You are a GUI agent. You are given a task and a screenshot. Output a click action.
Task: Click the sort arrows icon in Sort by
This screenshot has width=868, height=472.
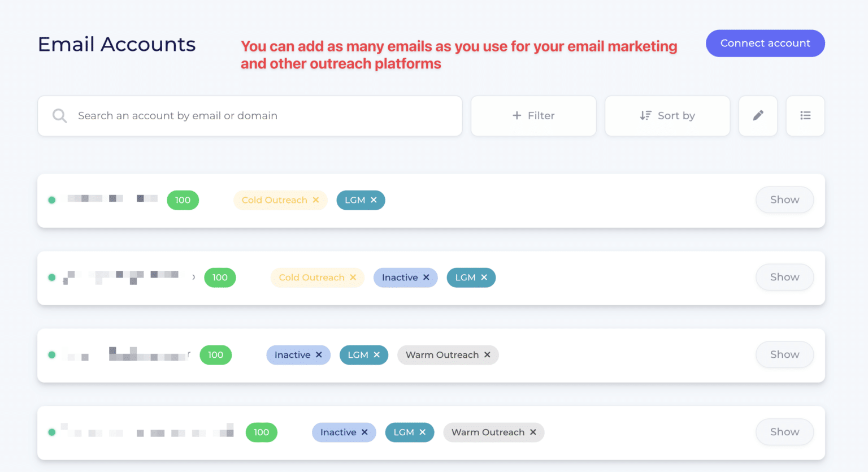pyautogui.click(x=645, y=115)
